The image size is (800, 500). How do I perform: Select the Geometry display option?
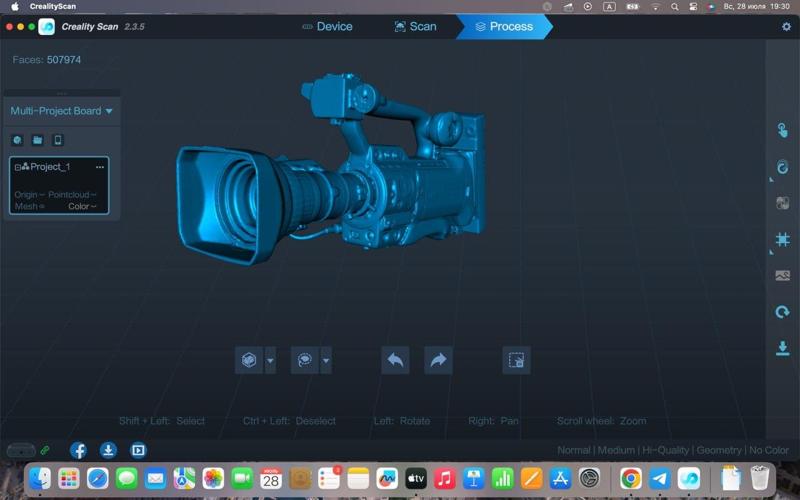tap(719, 450)
